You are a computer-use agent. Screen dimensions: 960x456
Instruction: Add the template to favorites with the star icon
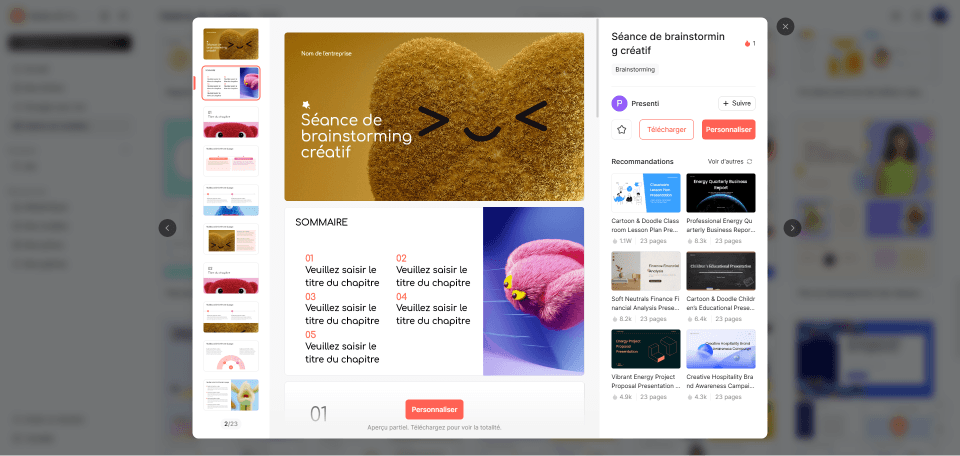[x=621, y=129]
